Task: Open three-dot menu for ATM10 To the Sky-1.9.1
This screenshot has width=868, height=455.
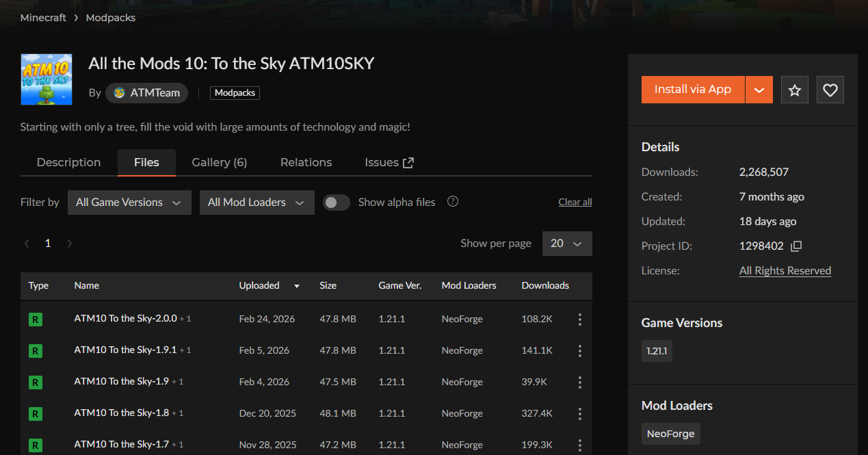Action: click(579, 351)
